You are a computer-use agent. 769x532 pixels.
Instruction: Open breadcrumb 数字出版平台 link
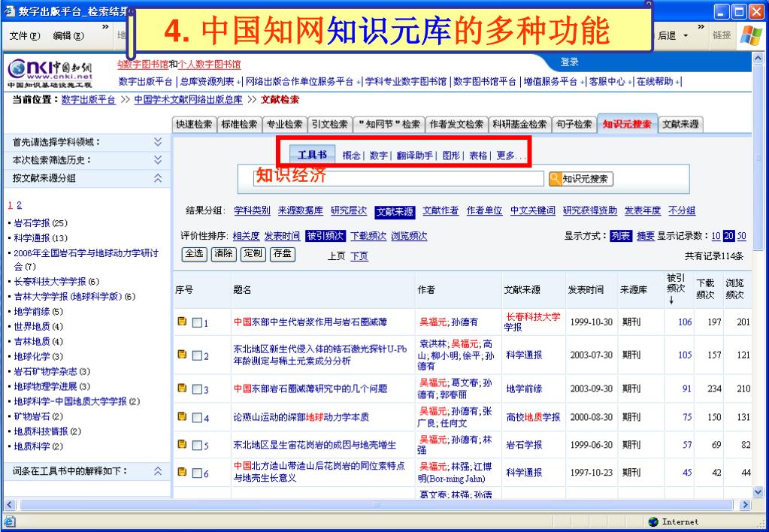click(x=88, y=99)
